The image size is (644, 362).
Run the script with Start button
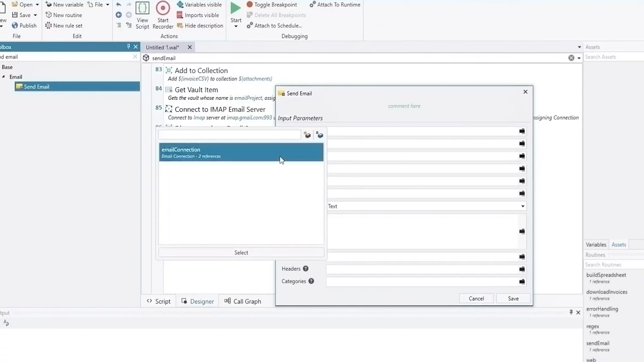click(x=235, y=9)
